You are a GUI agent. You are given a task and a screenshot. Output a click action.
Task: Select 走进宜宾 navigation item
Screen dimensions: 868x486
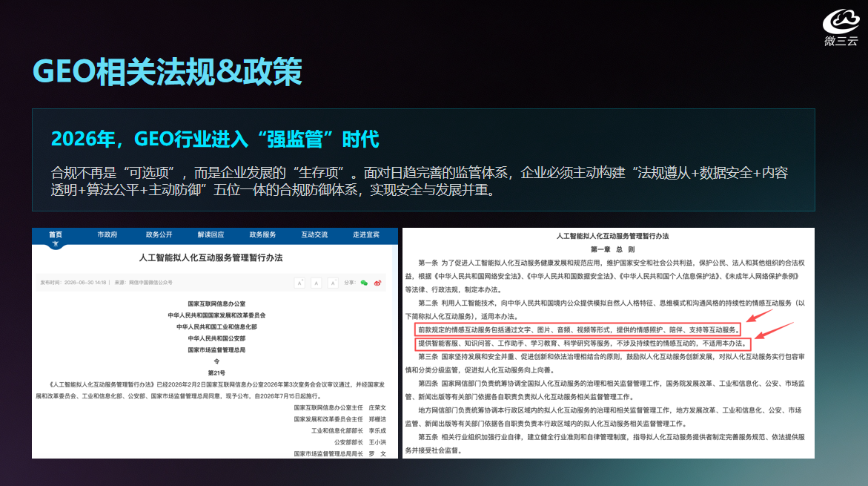coord(366,234)
